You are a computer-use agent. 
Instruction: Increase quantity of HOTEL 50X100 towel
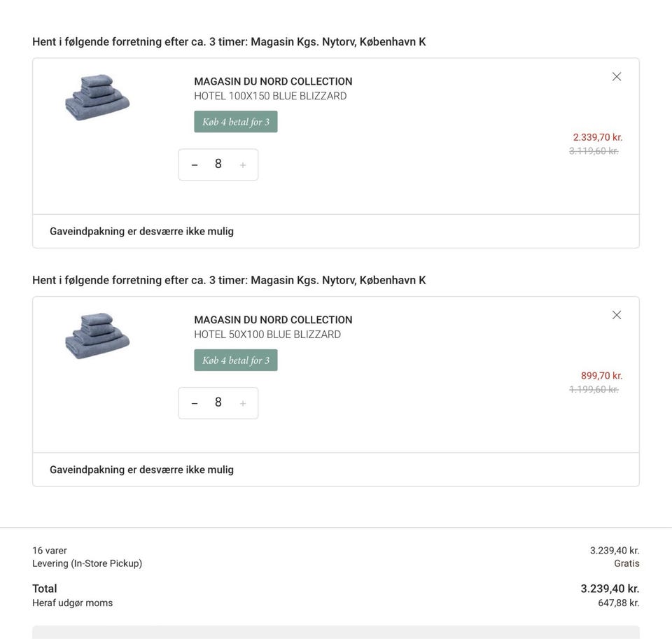tap(243, 404)
